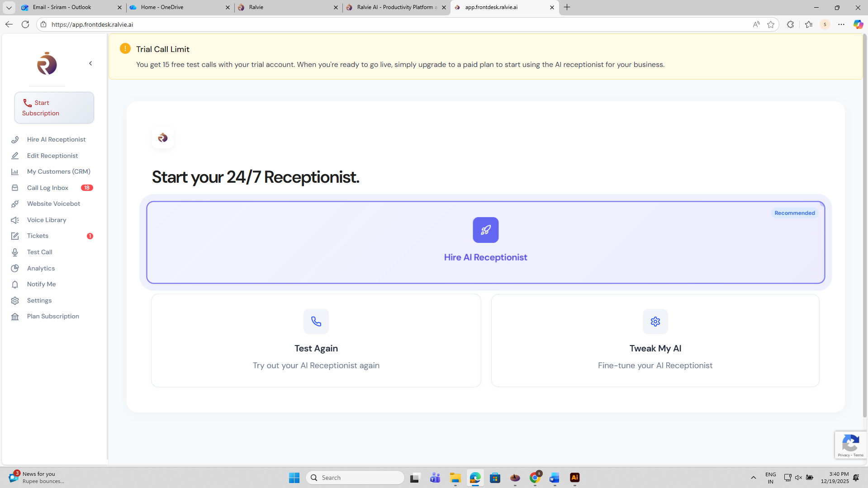Viewport: 868px width, 488px height.
Task: Go to Plan Subscription
Action: coord(53,316)
